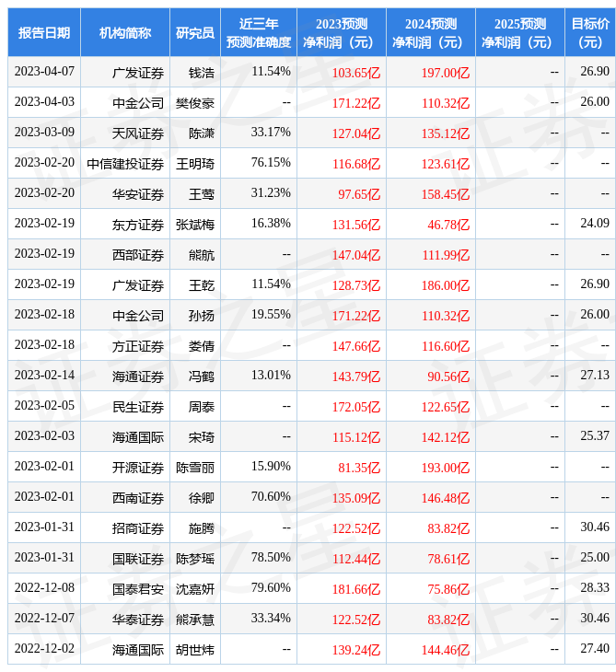This screenshot has height=672, width=616.
Task: Select institution 西部证券
Action: (138, 255)
